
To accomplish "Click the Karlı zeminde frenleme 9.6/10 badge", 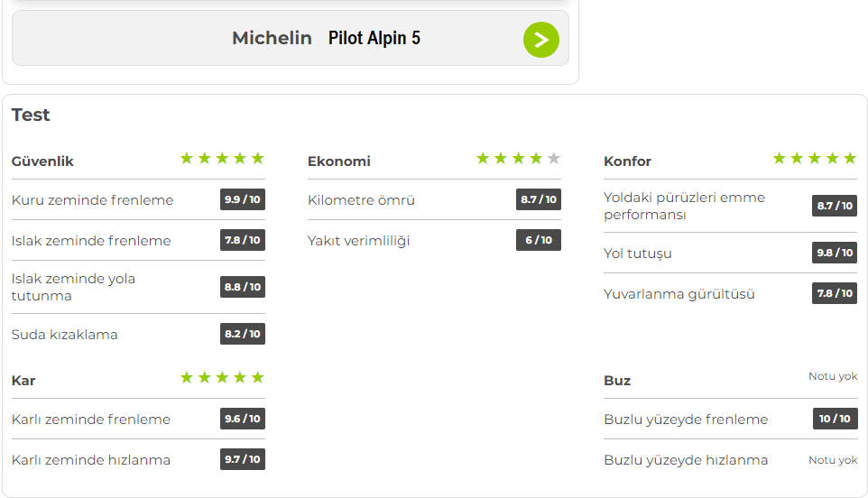I will 242,419.
